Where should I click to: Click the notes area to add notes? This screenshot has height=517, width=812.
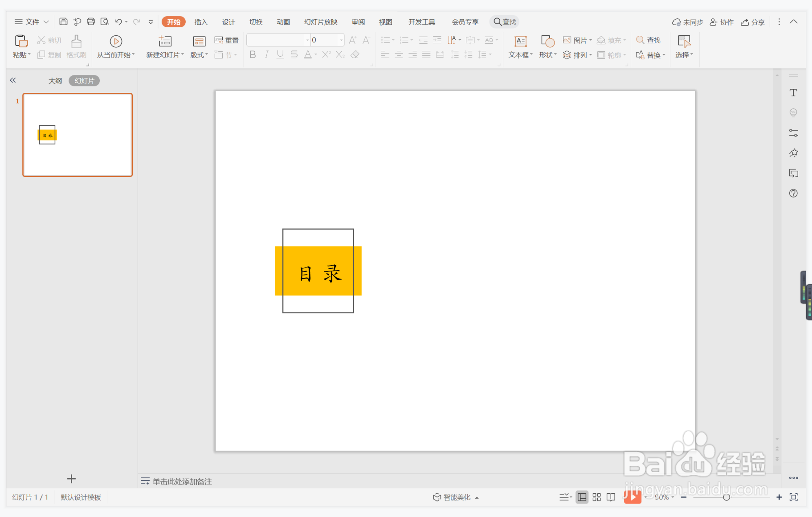(x=182, y=481)
